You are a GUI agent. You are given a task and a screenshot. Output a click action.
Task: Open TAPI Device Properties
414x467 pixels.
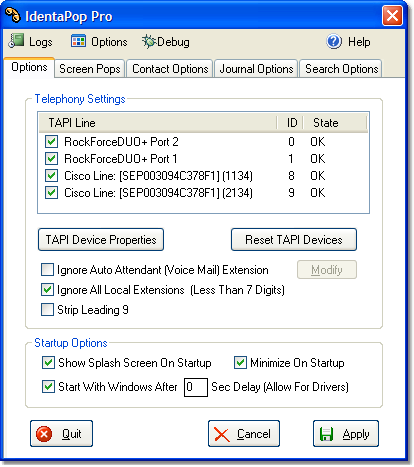pyautogui.click(x=101, y=240)
